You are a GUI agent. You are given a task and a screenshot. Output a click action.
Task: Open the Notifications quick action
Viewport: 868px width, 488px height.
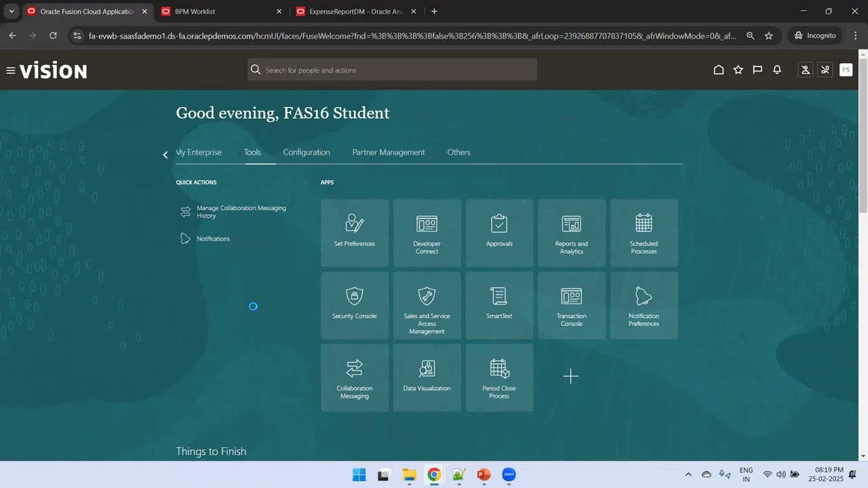tap(205, 239)
